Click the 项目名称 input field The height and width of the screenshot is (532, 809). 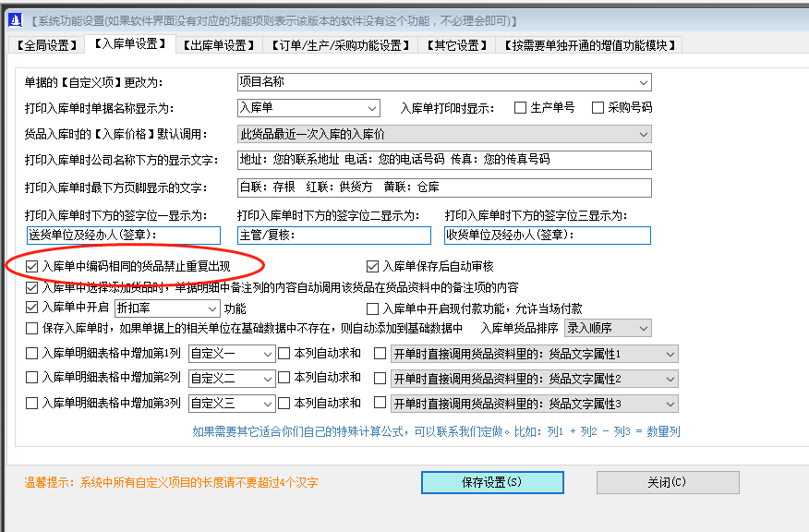click(443, 82)
